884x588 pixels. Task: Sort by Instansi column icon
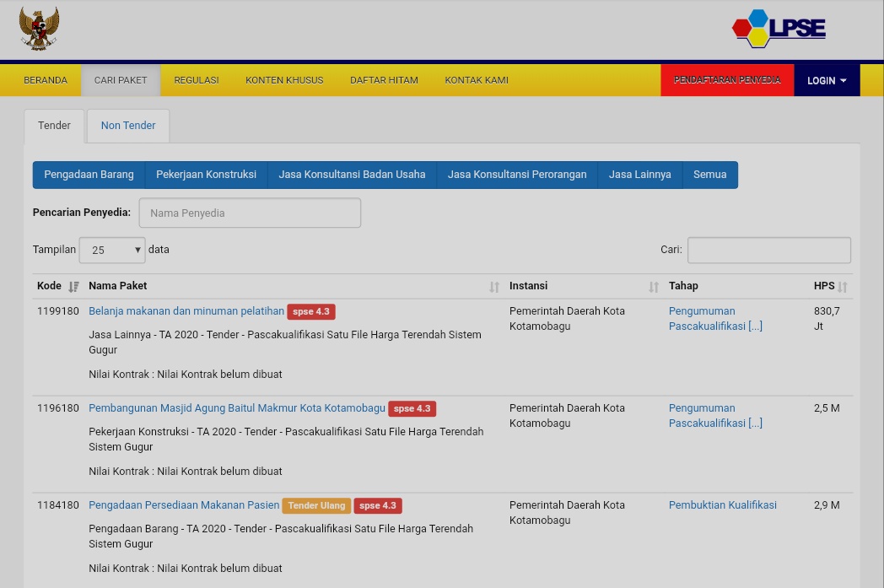654,286
